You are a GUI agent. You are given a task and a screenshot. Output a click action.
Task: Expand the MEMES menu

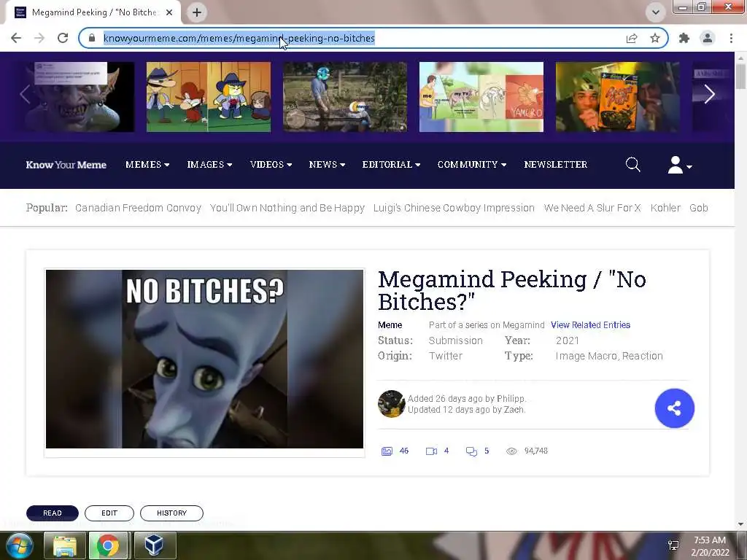tap(147, 165)
